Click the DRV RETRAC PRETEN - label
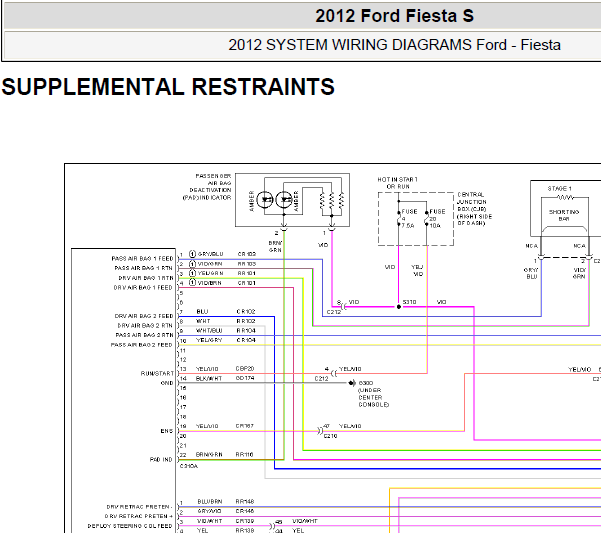The image size is (601, 533). 138,507
